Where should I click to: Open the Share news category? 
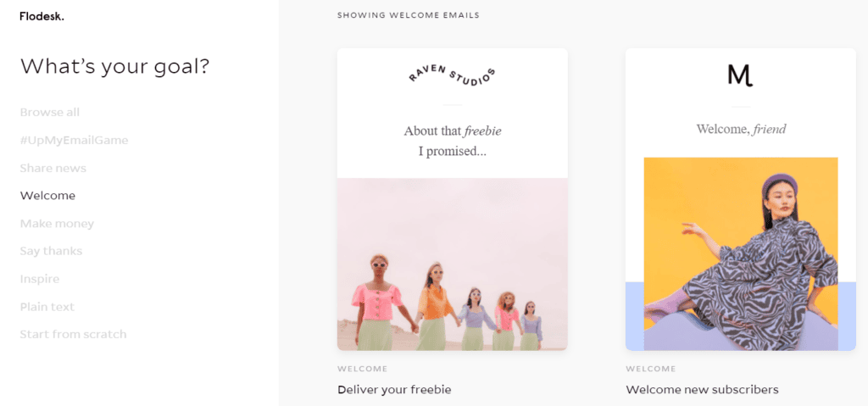click(53, 168)
